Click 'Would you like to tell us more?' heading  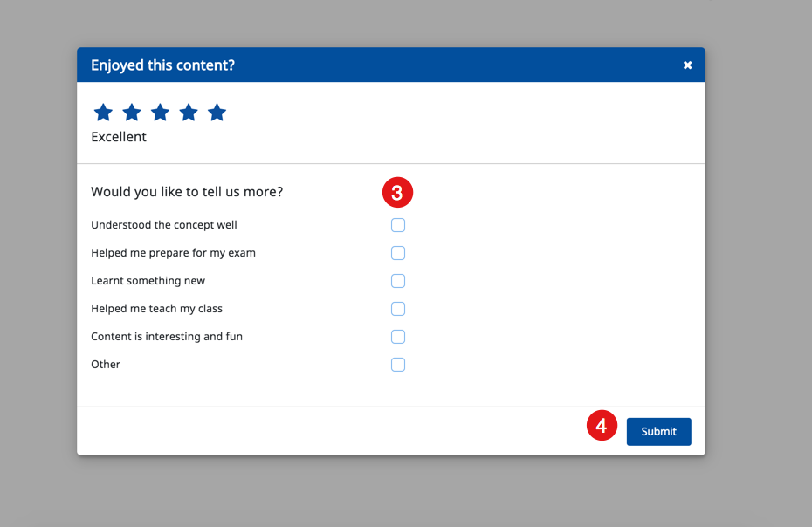tap(187, 192)
